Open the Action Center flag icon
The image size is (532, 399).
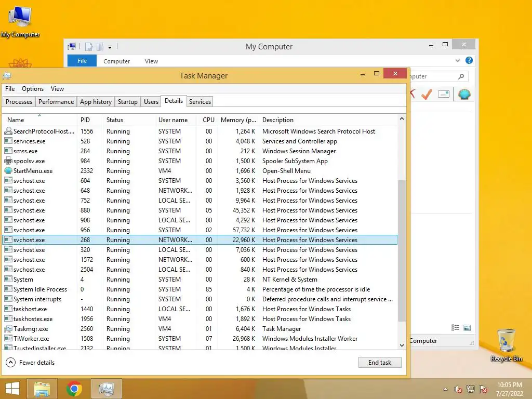[483, 389]
